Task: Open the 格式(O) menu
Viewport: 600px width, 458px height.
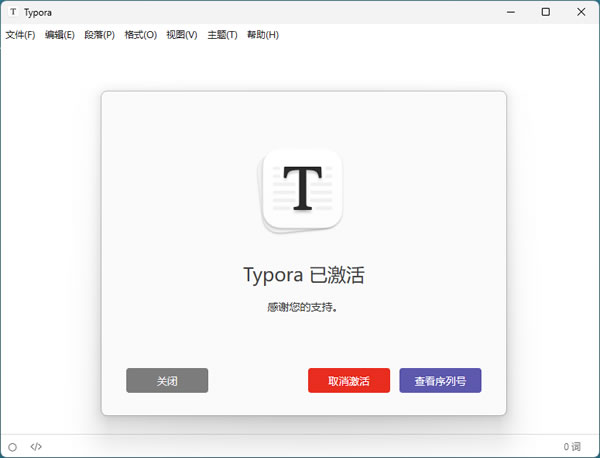Action: (141, 35)
